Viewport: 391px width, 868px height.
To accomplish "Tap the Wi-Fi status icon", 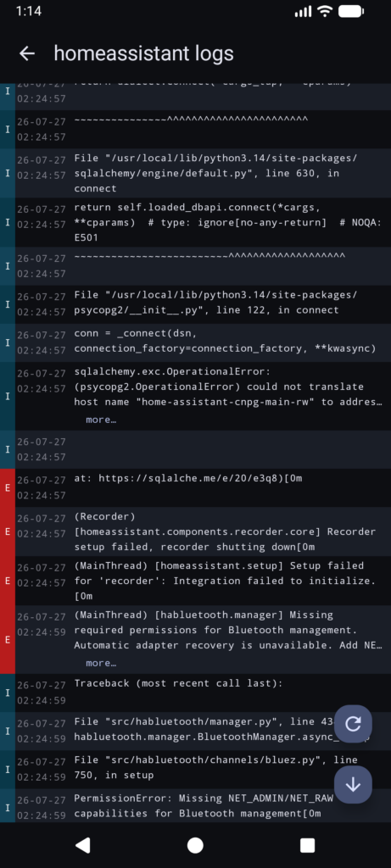I will coord(325,11).
